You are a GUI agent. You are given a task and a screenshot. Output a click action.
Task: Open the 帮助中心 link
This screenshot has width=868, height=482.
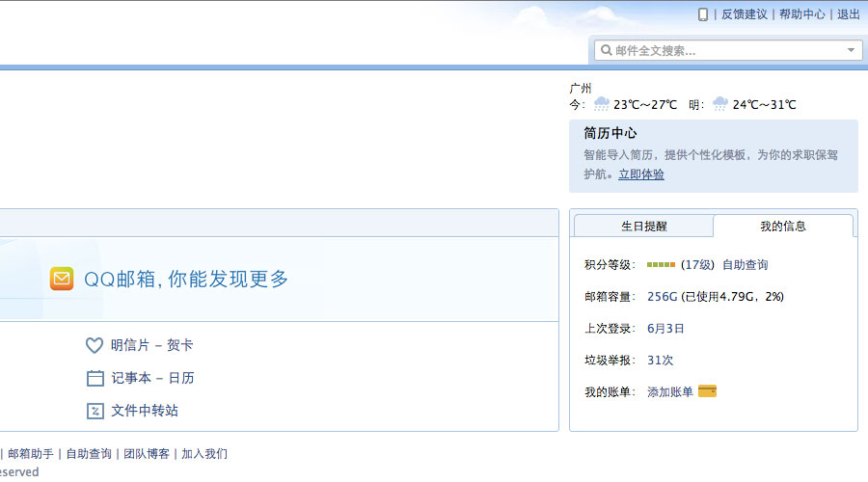(x=802, y=14)
